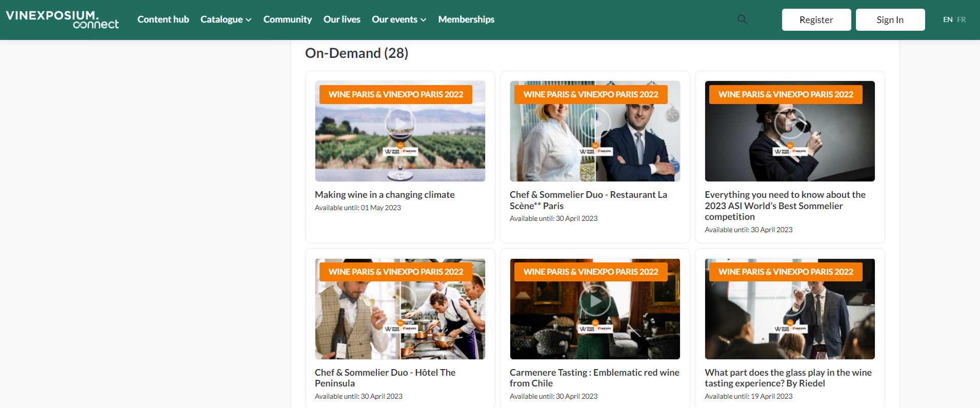Click the On-Demand (28) heading
This screenshot has height=408, width=980.
[x=356, y=53]
